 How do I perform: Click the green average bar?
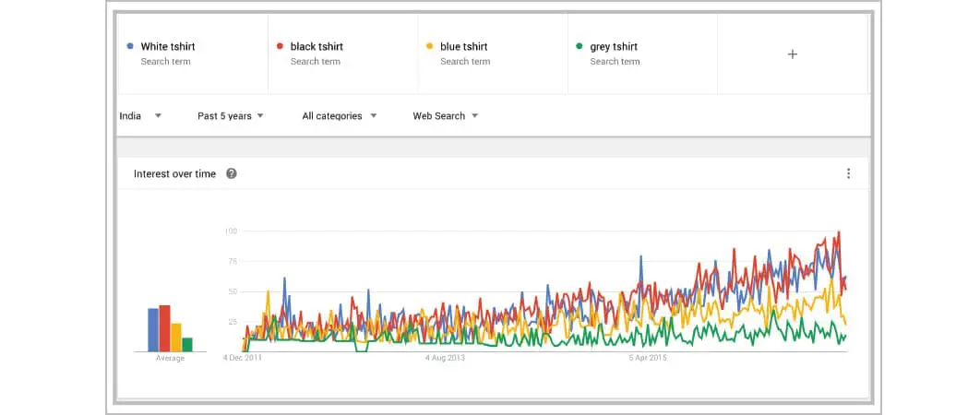[x=187, y=344]
